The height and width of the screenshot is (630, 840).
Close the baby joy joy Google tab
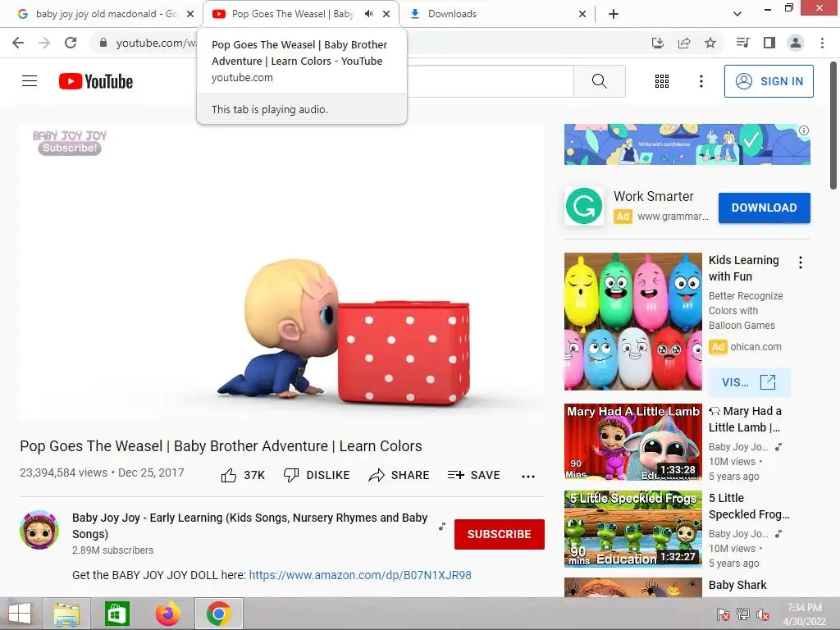(x=190, y=14)
